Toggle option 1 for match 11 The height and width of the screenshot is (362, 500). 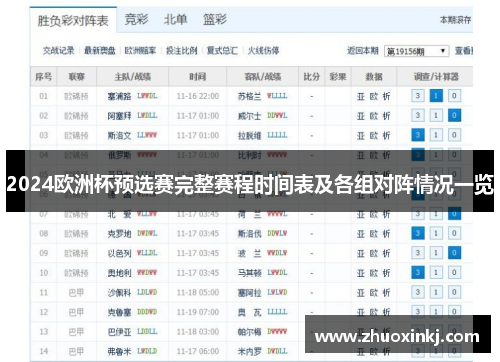click(x=436, y=292)
